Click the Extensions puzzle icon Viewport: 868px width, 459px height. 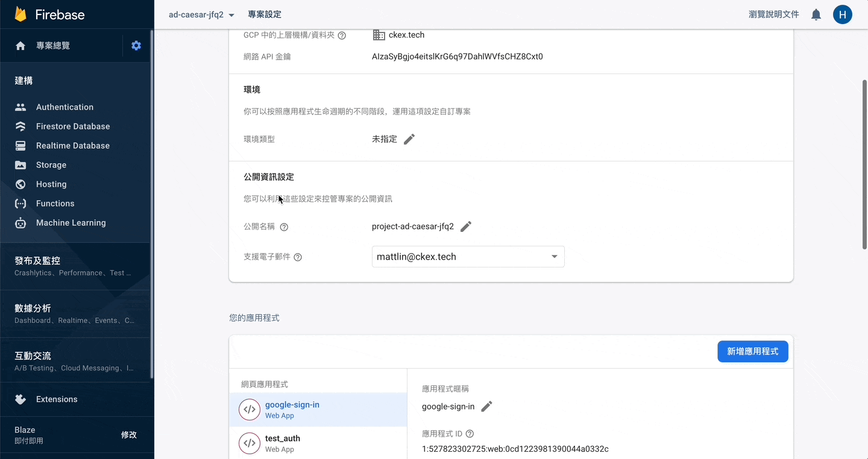20,399
